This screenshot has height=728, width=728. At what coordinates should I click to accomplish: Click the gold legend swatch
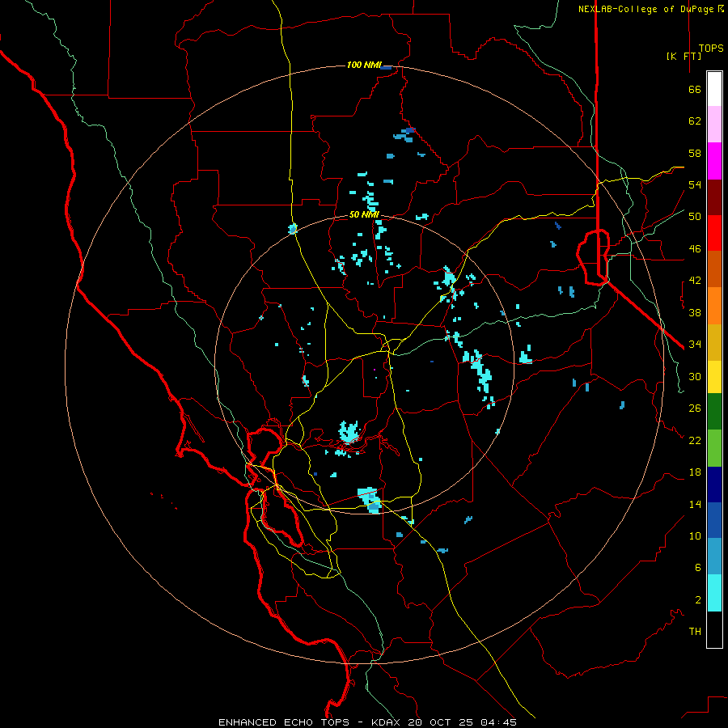pyautogui.click(x=714, y=342)
